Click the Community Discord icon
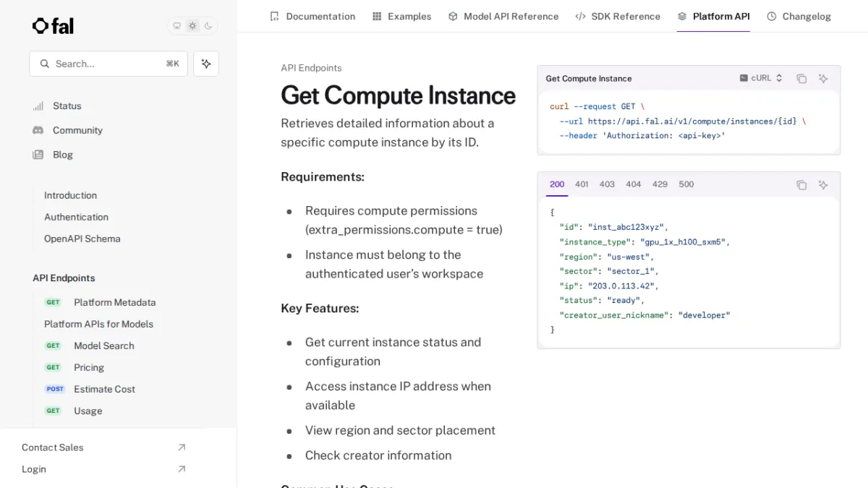Image resolution: width=868 pixels, height=488 pixels. [38, 130]
